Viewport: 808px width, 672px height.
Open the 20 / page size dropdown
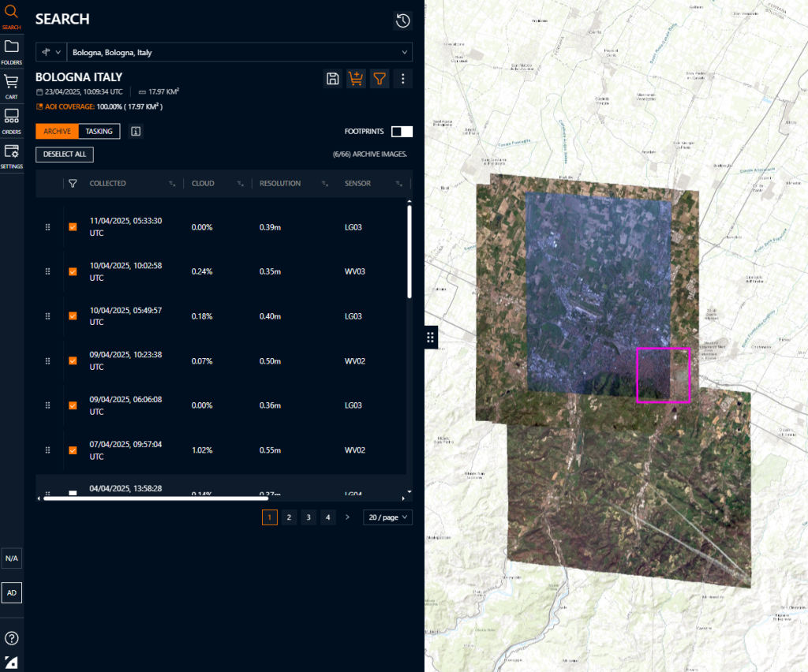coord(387,517)
